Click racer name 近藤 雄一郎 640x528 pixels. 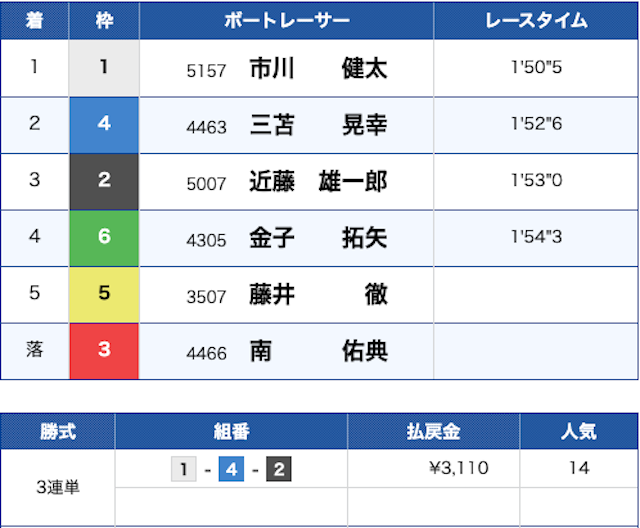pos(318,183)
